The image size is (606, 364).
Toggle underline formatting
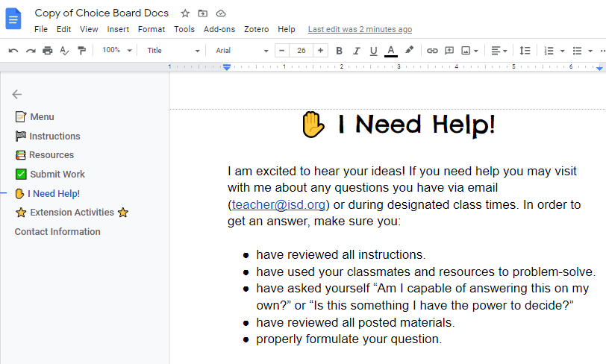pos(373,51)
